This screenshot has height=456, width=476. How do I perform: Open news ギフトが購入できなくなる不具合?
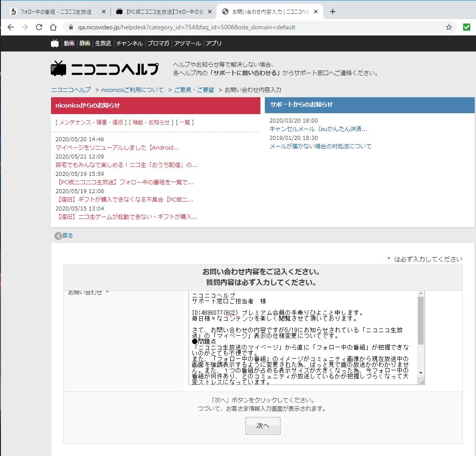125,200
